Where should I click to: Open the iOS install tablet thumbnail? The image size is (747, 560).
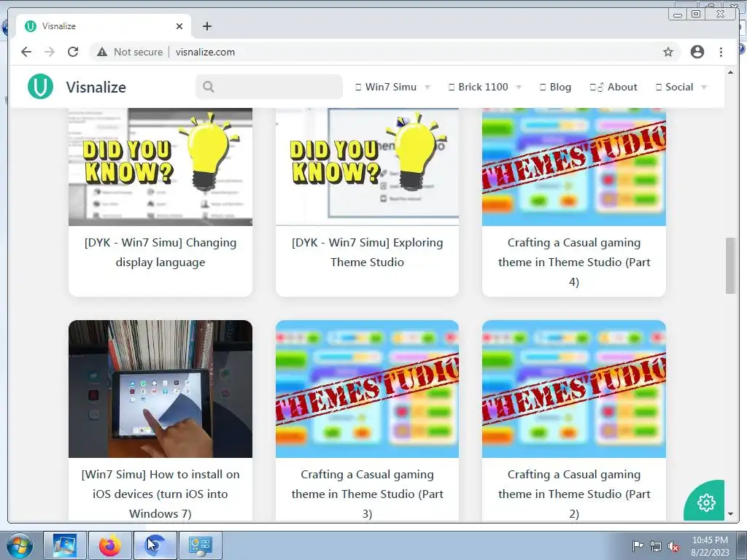[x=160, y=389]
